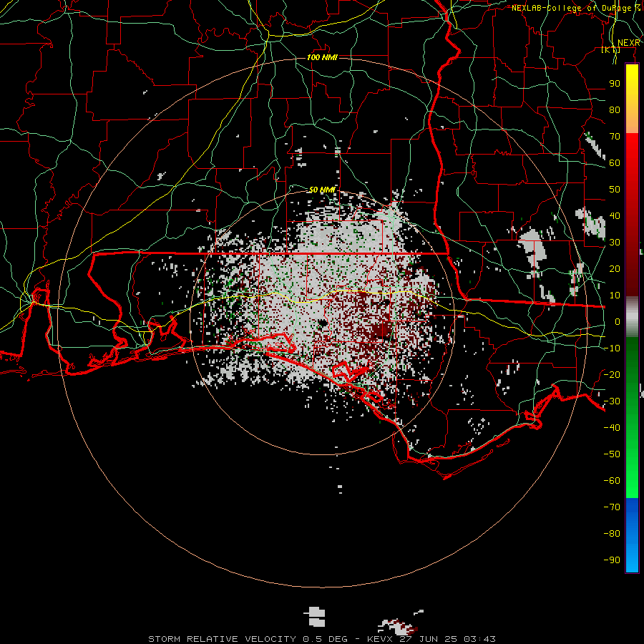The height and width of the screenshot is (644, 644).
Task: Click the 40 value on the velocity scale
Action: pos(615,215)
